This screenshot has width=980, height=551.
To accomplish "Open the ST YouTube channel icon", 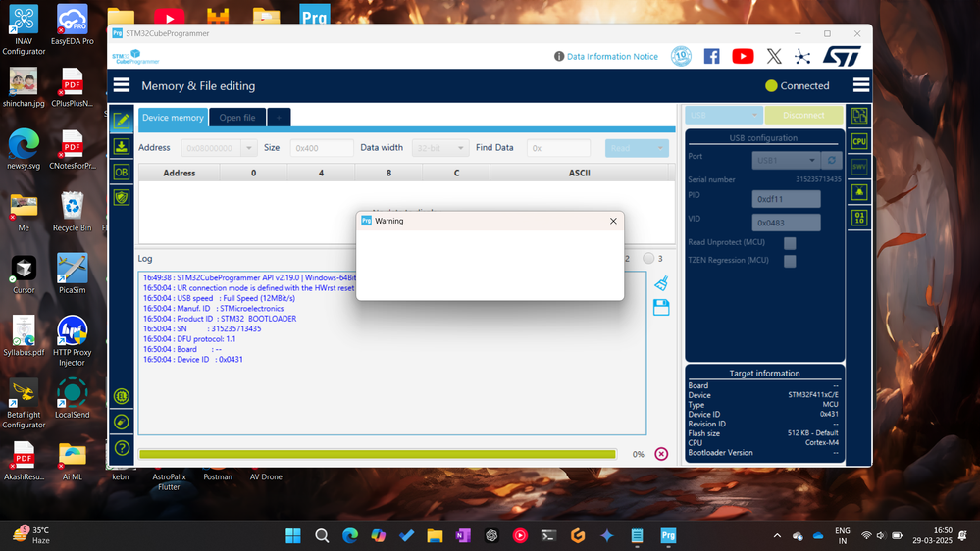I will [x=743, y=56].
